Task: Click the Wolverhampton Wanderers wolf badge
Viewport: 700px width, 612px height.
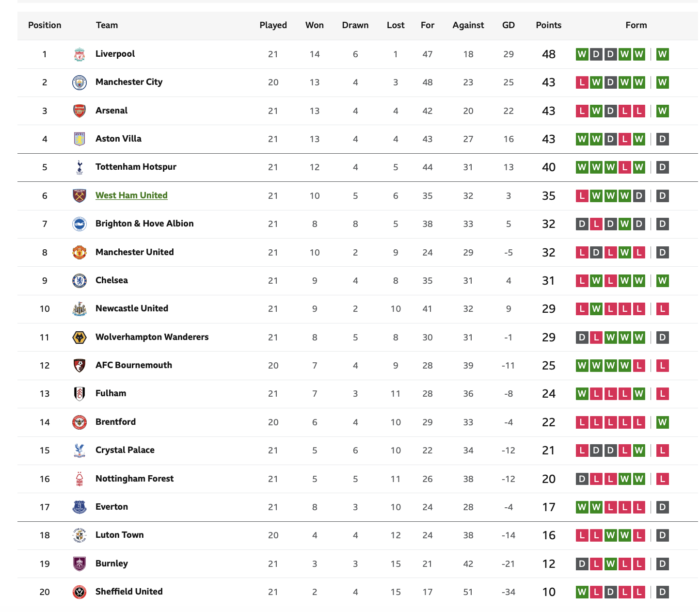Action: (80, 338)
